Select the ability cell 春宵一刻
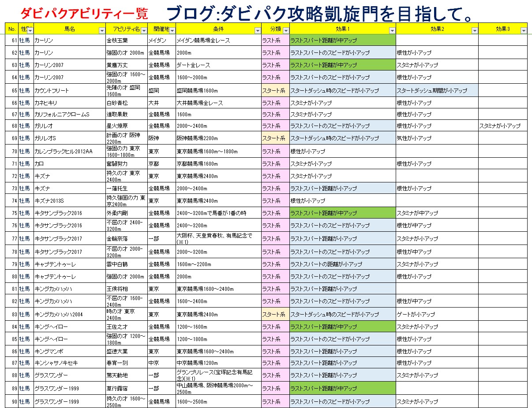This screenshot has height=408, width=532. click(x=127, y=363)
